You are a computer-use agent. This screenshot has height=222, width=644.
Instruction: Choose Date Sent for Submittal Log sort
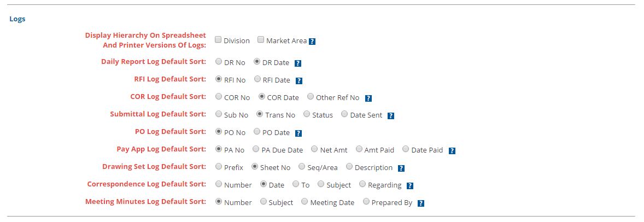344,114
